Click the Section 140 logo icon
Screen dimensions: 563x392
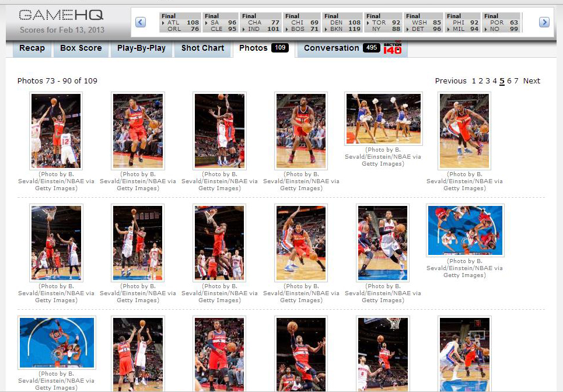pyautogui.click(x=393, y=48)
